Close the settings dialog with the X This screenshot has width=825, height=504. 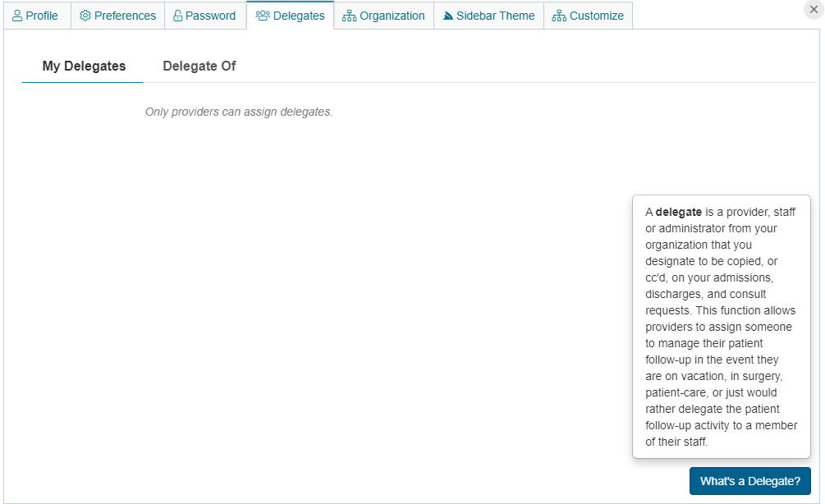814,10
